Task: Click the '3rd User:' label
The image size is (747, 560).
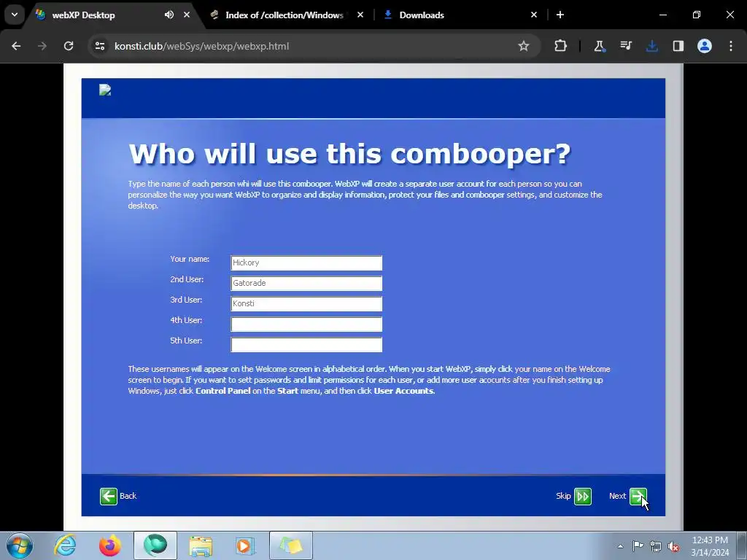Action: click(186, 300)
